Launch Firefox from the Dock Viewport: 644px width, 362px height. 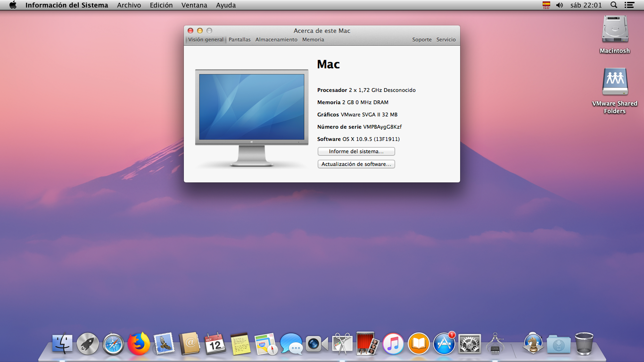139,344
